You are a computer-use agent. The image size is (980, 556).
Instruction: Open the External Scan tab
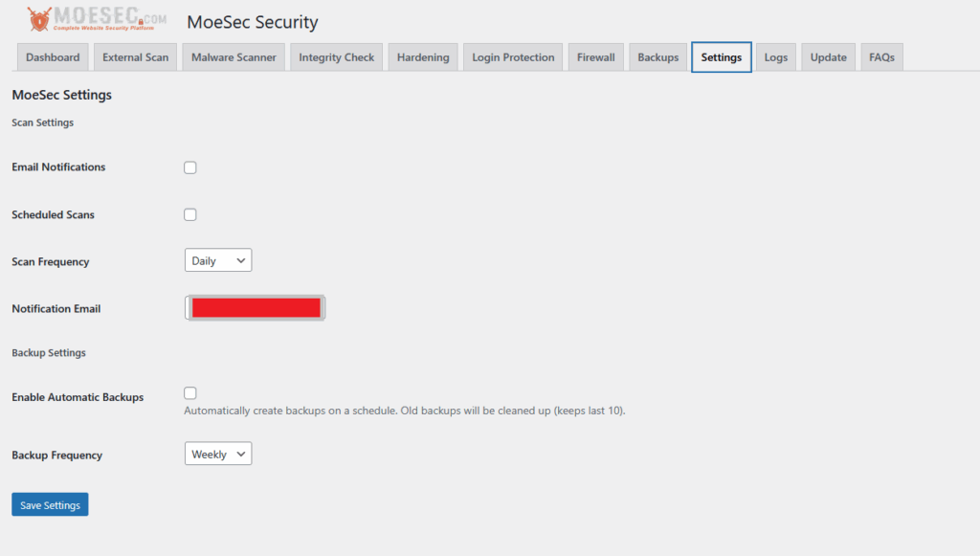[135, 56]
